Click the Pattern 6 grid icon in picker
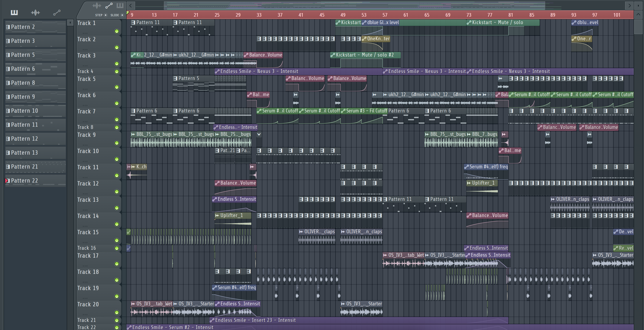The width and height of the screenshot is (644, 330). (x=8, y=69)
